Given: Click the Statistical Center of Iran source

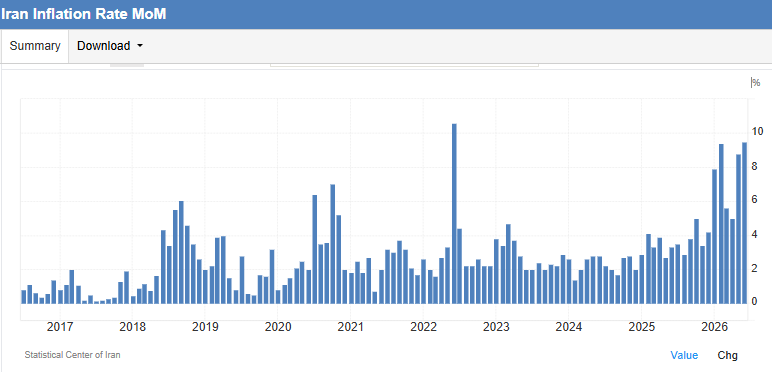Looking at the screenshot, I should coord(72,355).
